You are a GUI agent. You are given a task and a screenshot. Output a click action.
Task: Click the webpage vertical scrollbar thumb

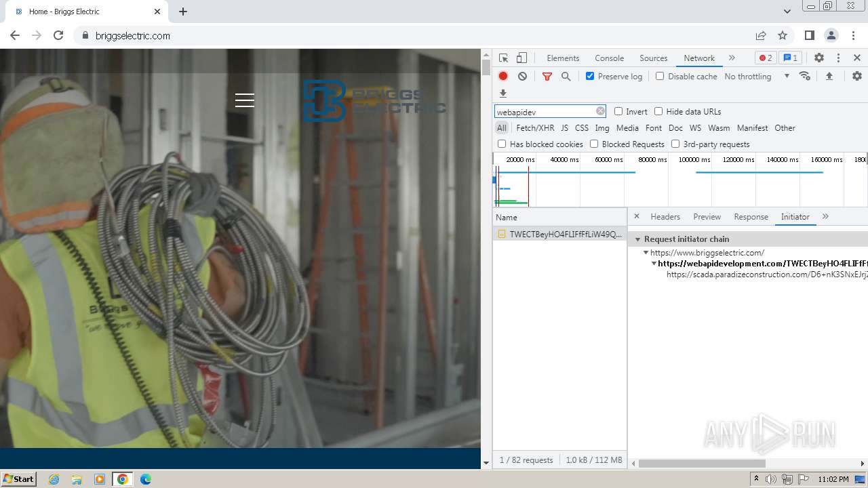[486, 67]
